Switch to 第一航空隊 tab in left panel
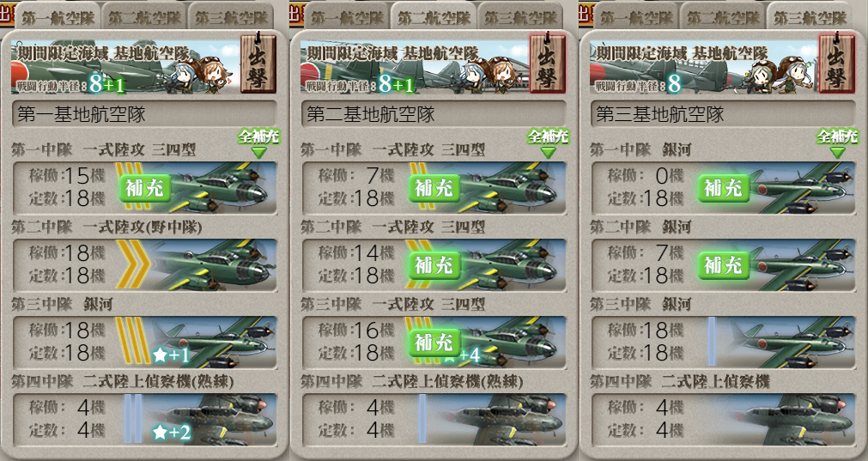 tap(58, 17)
